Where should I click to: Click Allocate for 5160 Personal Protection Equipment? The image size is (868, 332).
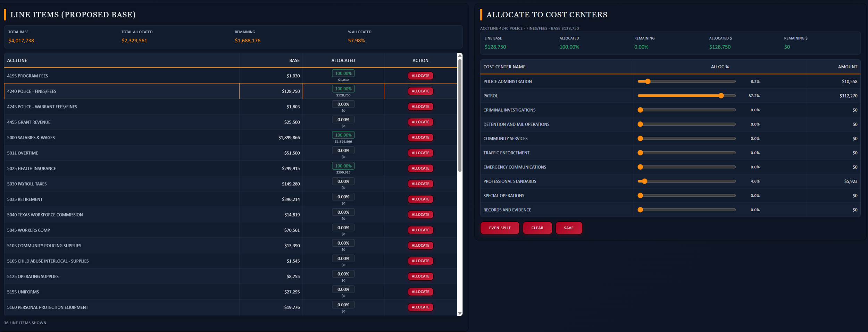point(420,307)
